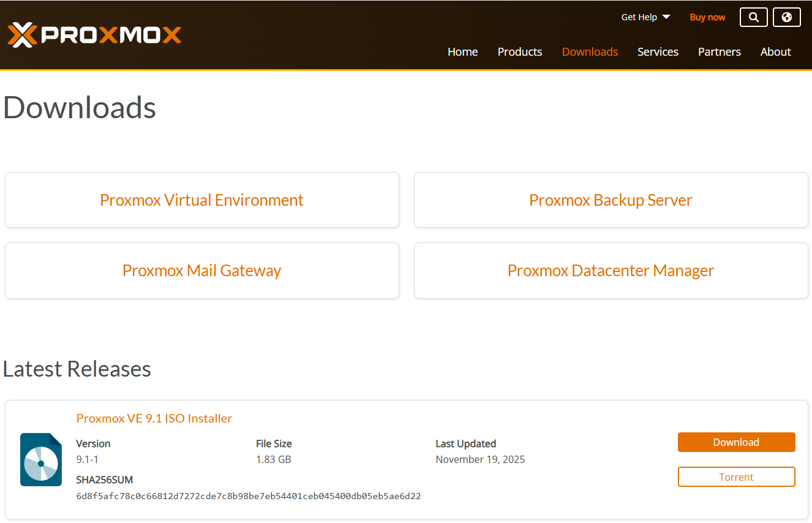Open Proxmox Mail Gateway downloads
The image size is (812, 523).
pyautogui.click(x=201, y=270)
